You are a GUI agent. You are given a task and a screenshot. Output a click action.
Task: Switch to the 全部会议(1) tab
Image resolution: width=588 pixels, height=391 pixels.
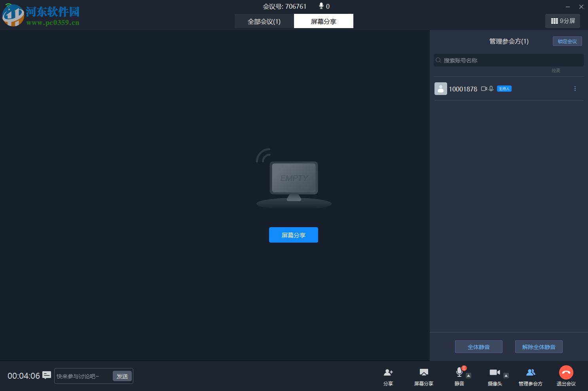click(264, 21)
